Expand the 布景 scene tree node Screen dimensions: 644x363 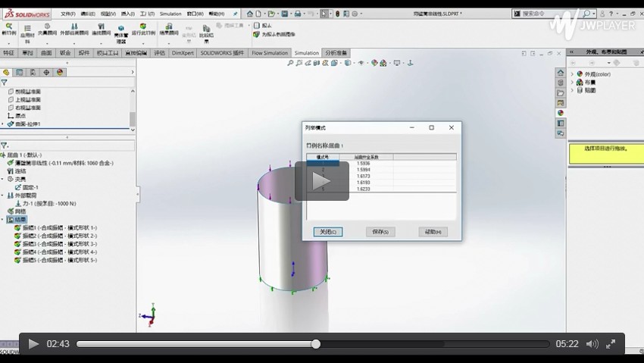coord(573,82)
